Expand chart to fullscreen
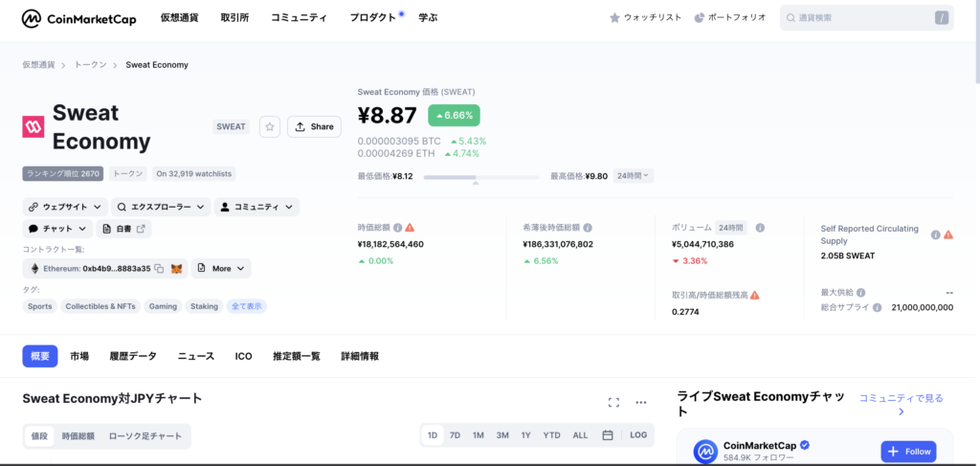980x466 pixels. point(613,403)
